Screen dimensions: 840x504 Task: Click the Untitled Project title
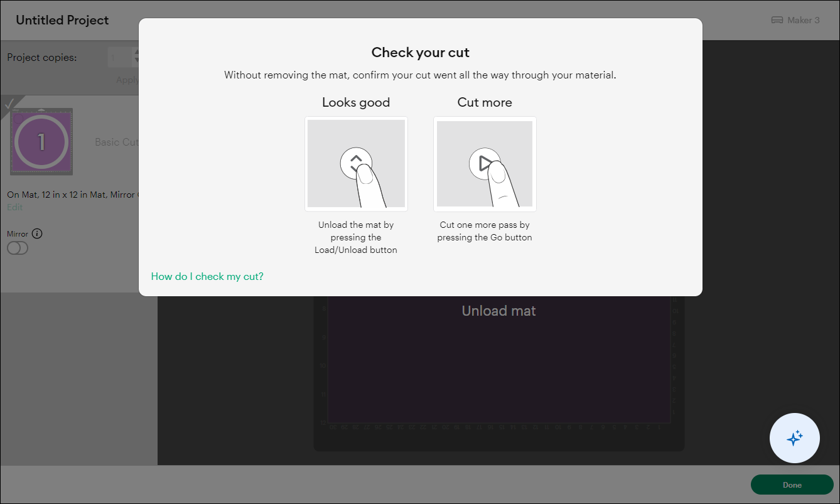(62, 20)
